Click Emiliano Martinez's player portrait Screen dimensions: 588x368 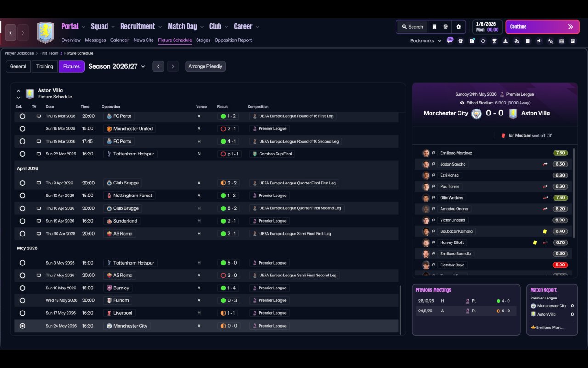click(x=426, y=153)
